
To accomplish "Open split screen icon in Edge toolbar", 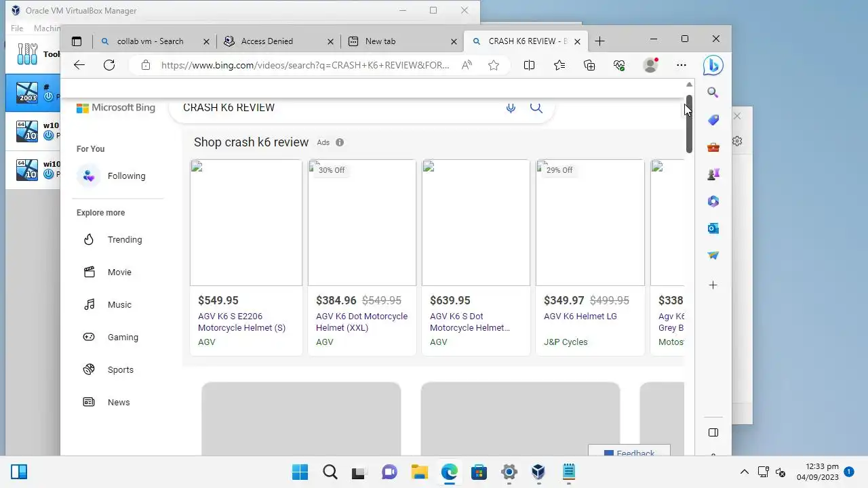I will pos(529,65).
